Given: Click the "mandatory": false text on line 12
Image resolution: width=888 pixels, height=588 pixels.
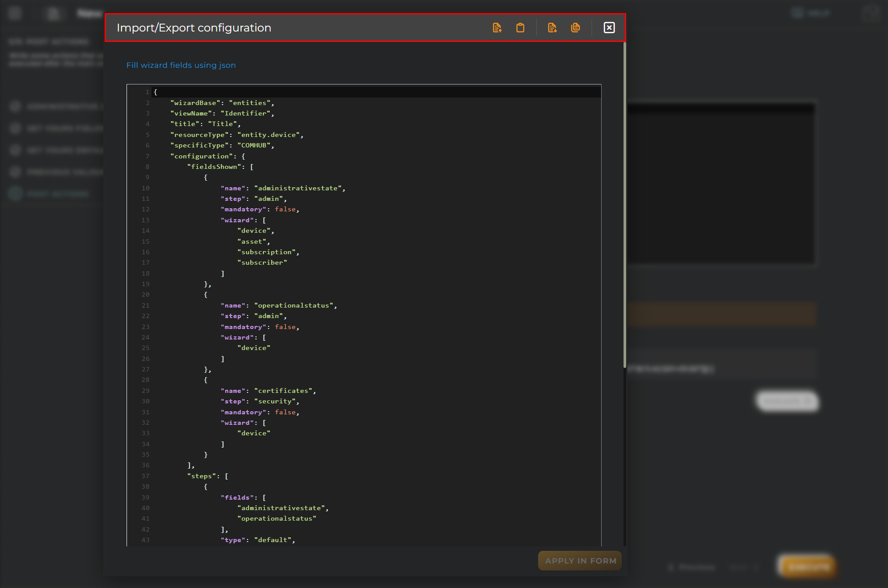Looking at the screenshot, I should click(x=260, y=210).
